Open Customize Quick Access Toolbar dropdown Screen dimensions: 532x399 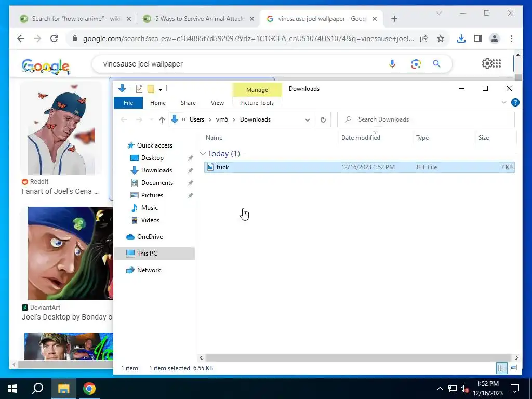(x=160, y=89)
